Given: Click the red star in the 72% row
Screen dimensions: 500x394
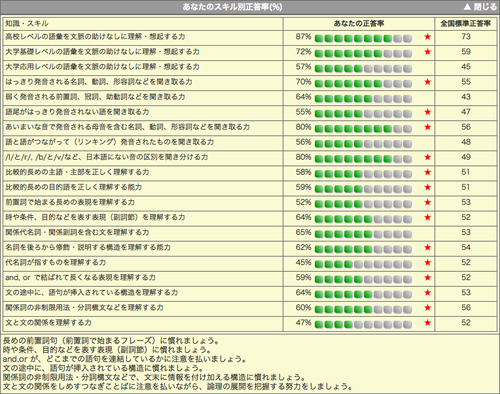Looking at the screenshot, I should pos(428,52).
